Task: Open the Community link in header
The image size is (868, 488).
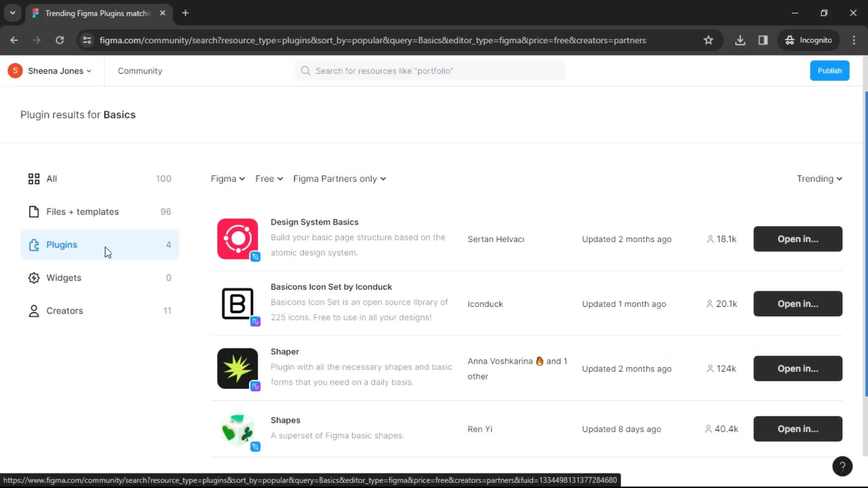Action: (x=140, y=71)
